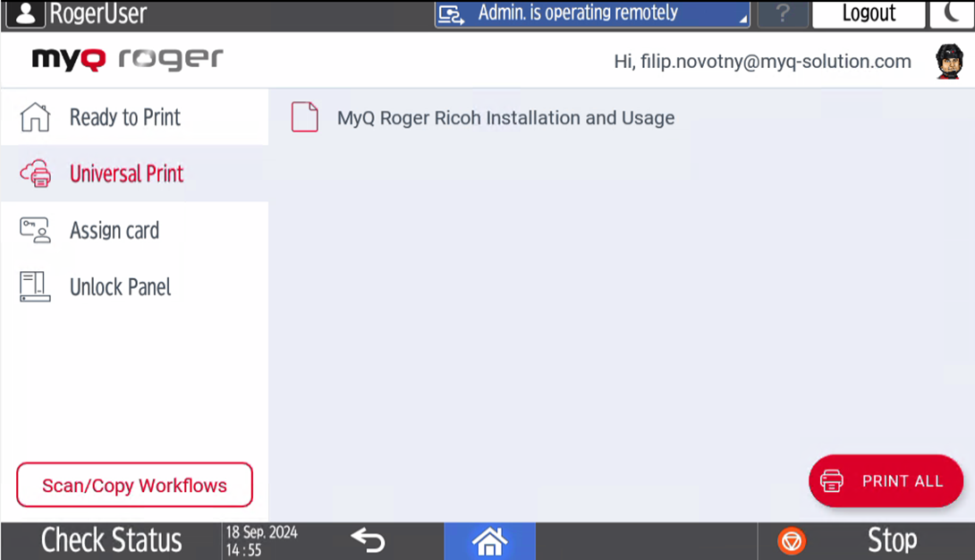
Task: Click the Assign card icon
Action: point(35,230)
